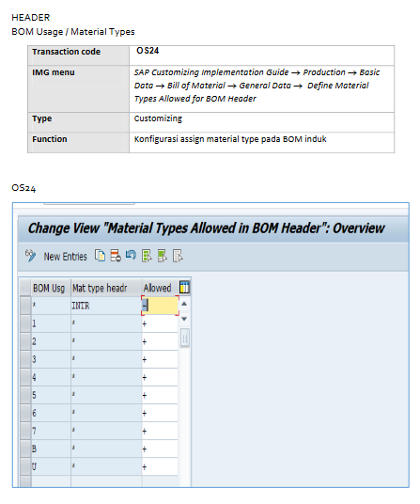420x504 pixels.
Task: Click the Select Block icon
Action: (x=163, y=256)
